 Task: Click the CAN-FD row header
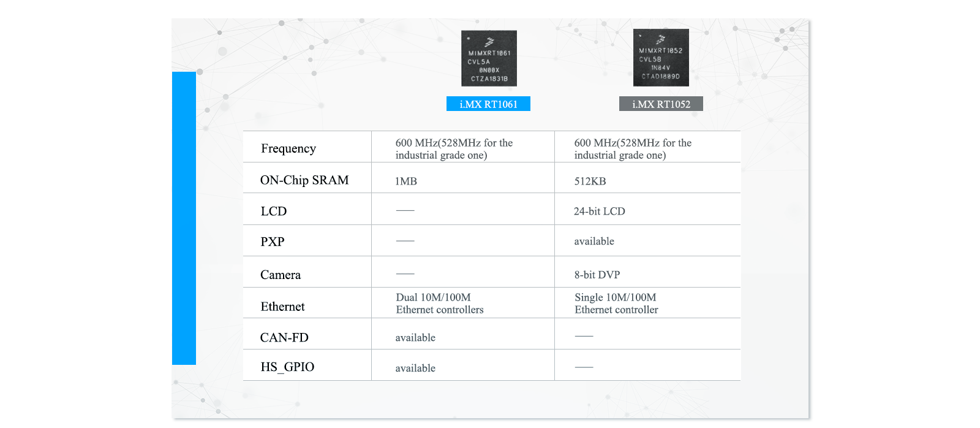click(284, 337)
